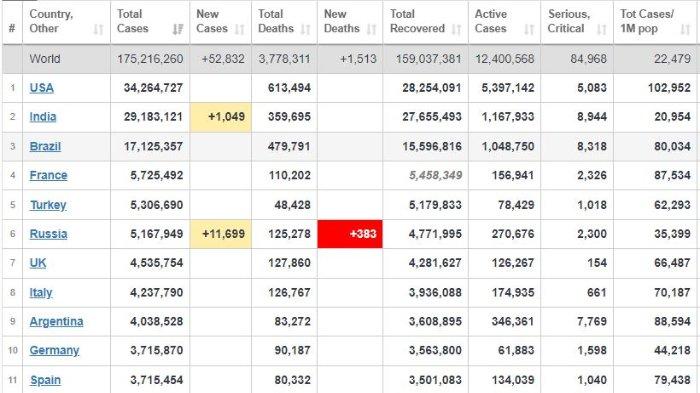Click the red Russia new deaths cell
The image size is (700, 393).
[350, 234]
